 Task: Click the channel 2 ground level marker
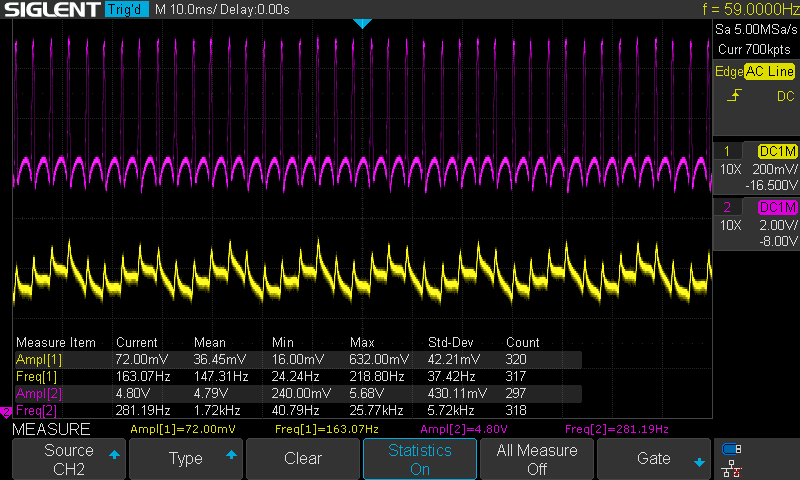tap(6, 412)
